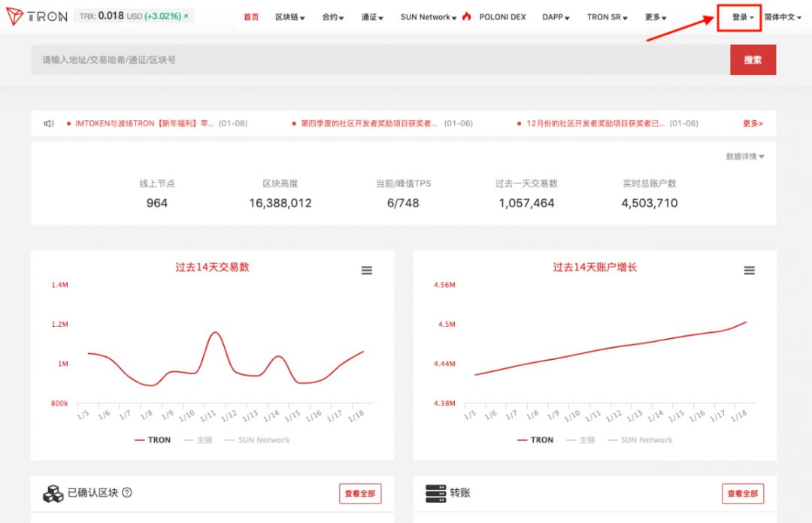The height and width of the screenshot is (523, 812).
Task: Click the 转账 server stack icon
Action: click(x=435, y=494)
